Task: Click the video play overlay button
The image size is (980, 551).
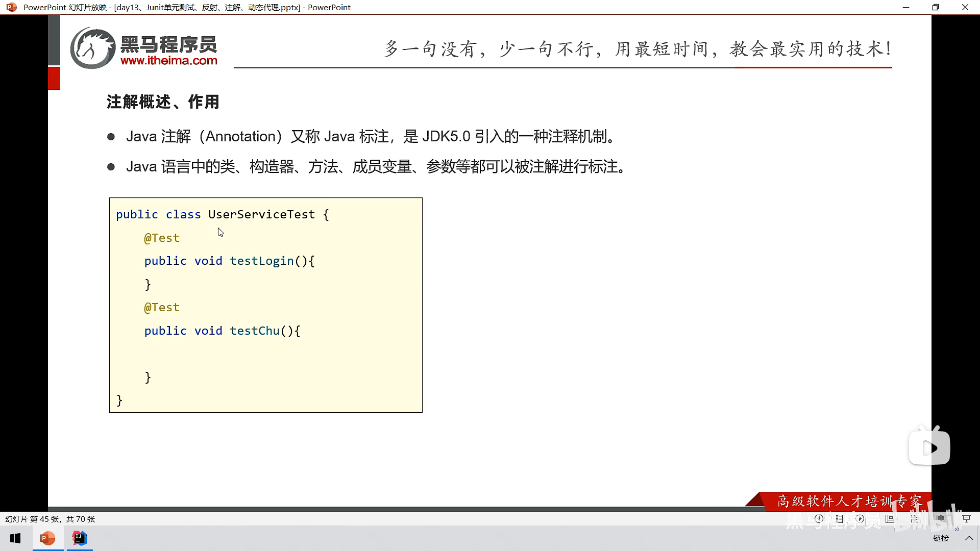Action: coord(929,448)
